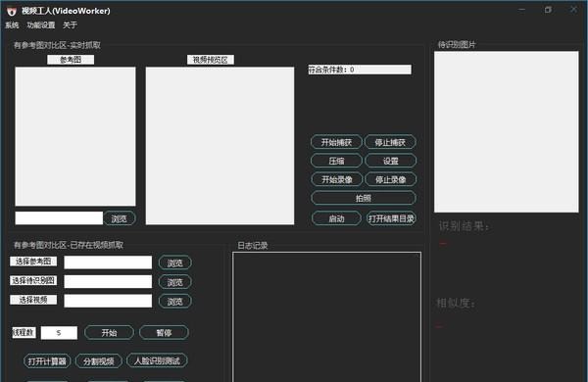This screenshot has height=382, width=588.
Task: Open the 关于 menu
Action: 70,25
